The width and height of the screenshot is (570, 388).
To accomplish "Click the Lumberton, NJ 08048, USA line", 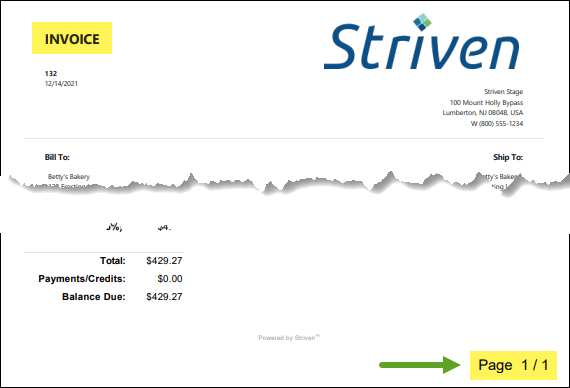I will click(x=482, y=113).
